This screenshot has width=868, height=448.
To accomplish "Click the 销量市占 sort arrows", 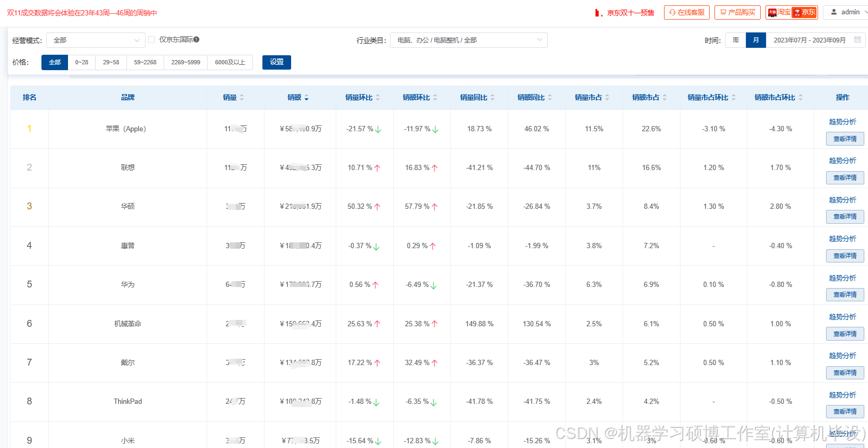I will click(607, 98).
